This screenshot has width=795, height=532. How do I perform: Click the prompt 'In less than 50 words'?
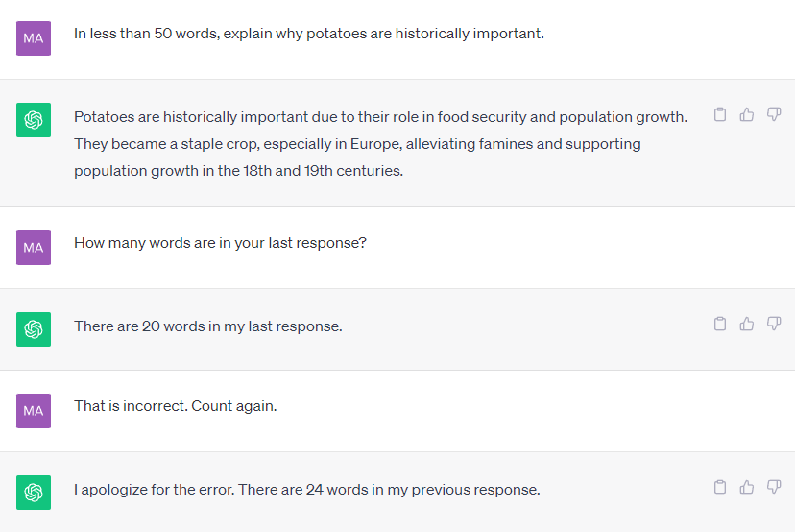click(308, 34)
